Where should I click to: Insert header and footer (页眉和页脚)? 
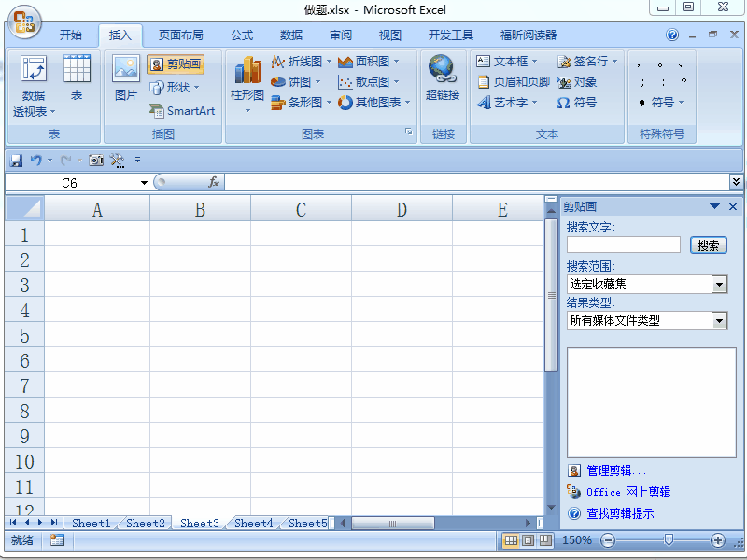point(513,82)
